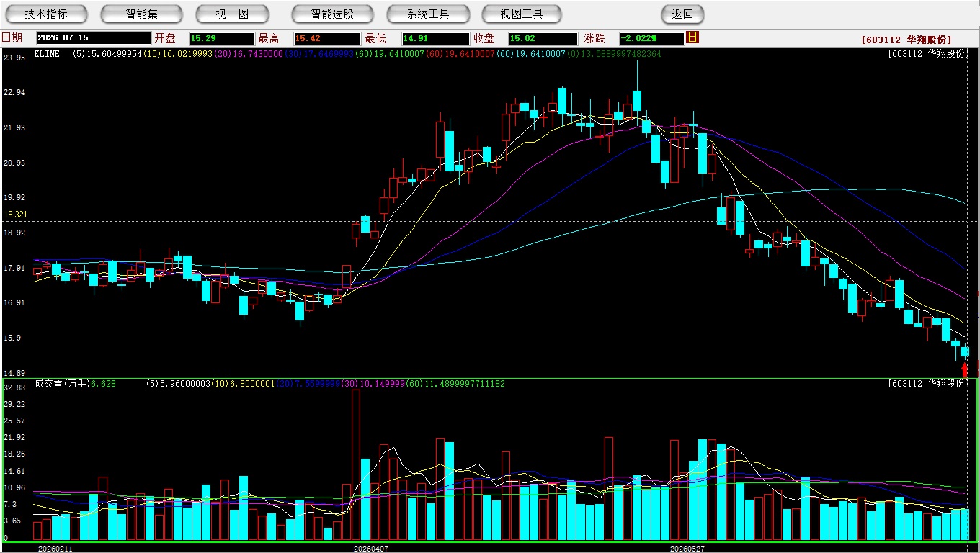Click the (20)16.7430000 moving average value
Viewport: 980px width, 553px height.
tap(249, 54)
